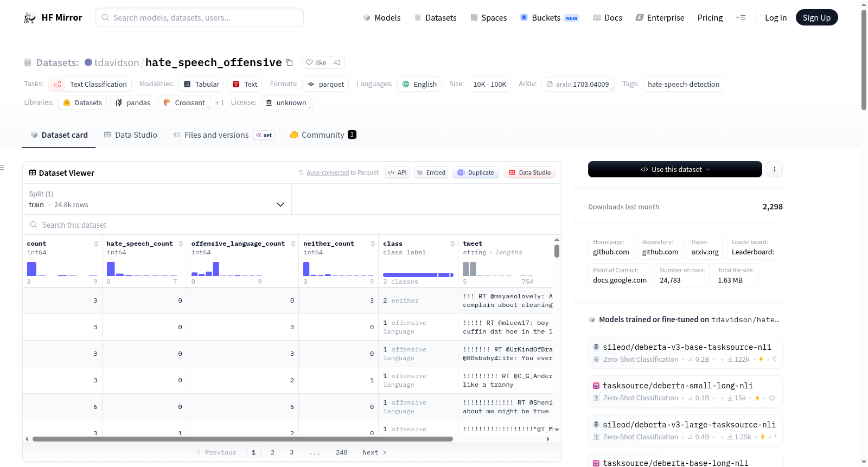This screenshot has height=467, width=868.
Task: Click the heart like icon button
Action: [x=316, y=63]
